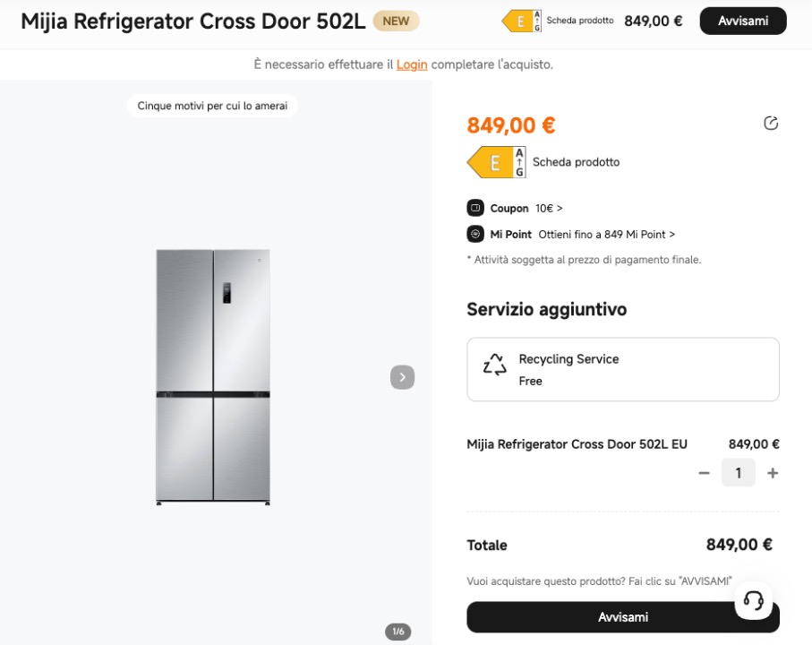Click the Coupon card icon

[474, 208]
